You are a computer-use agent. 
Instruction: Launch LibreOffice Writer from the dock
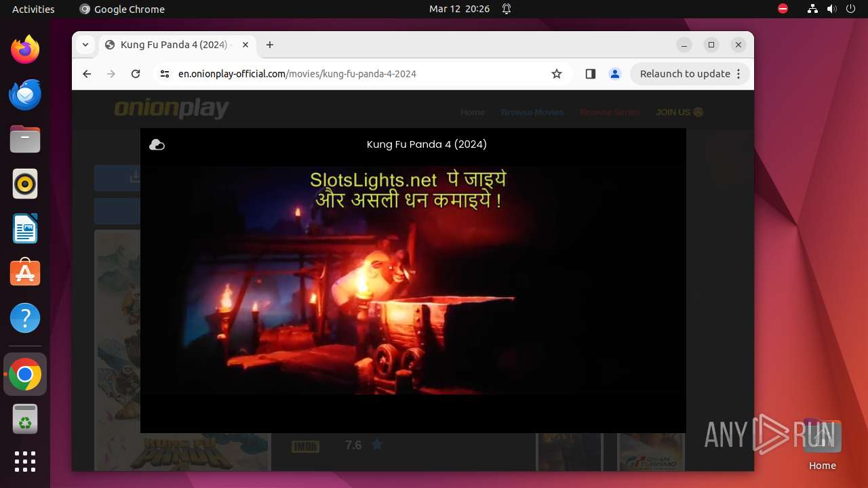click(25, 228)
